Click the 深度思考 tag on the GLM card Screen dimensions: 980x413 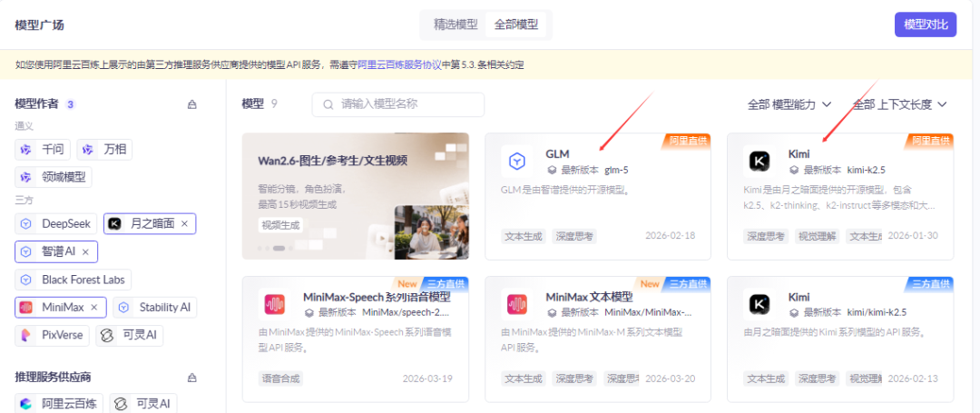point(574,236)
